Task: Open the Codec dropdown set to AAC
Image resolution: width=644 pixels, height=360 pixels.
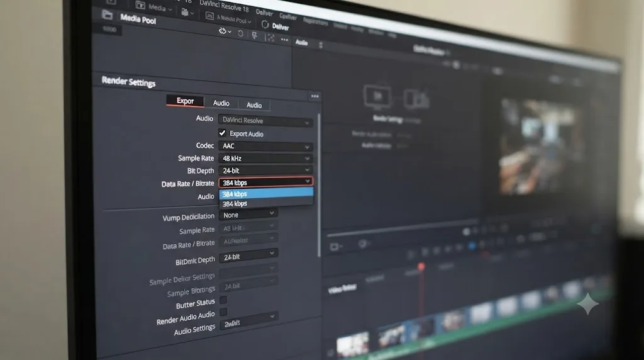Action: click(265, 146)
